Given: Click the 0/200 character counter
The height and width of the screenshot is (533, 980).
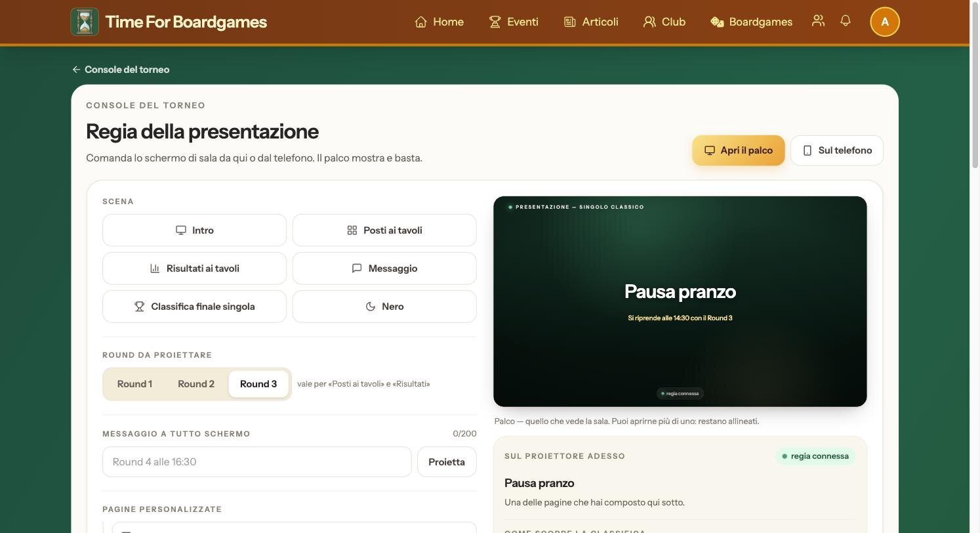Looking at the screenshot, I should (464, 434).
